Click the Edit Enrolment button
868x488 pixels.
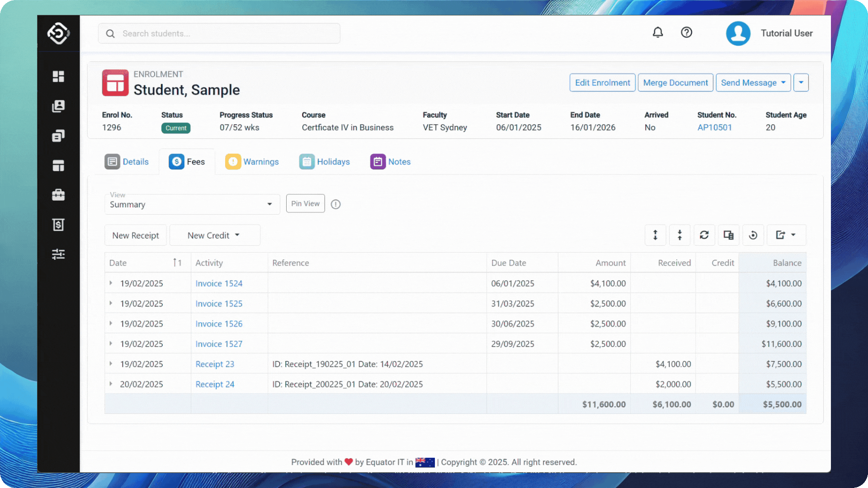pyautogui.click(x=602, y=83)
